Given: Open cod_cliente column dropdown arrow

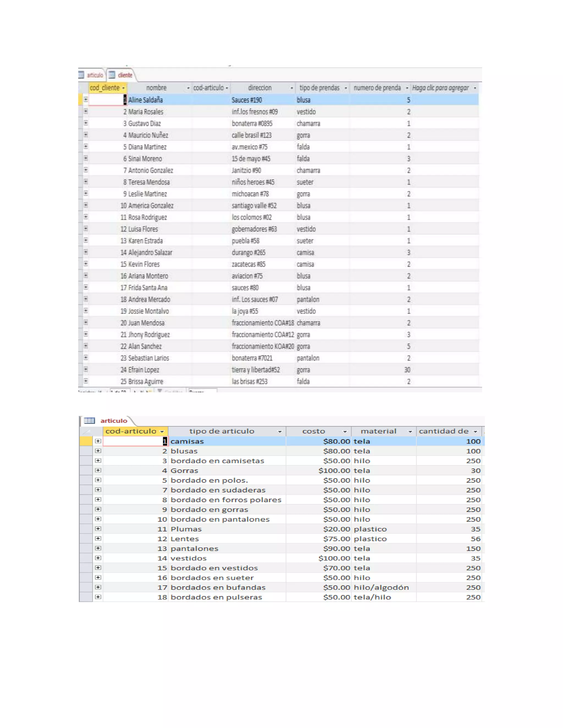Looking at the screenshot, I should pyautogui.click(x=123, y=88).
